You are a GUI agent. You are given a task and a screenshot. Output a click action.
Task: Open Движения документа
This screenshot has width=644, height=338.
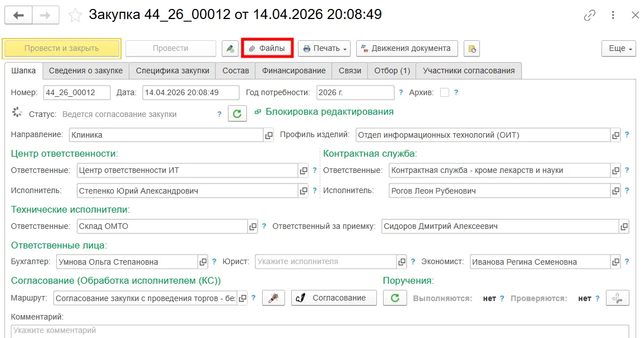tap(407, 48)
